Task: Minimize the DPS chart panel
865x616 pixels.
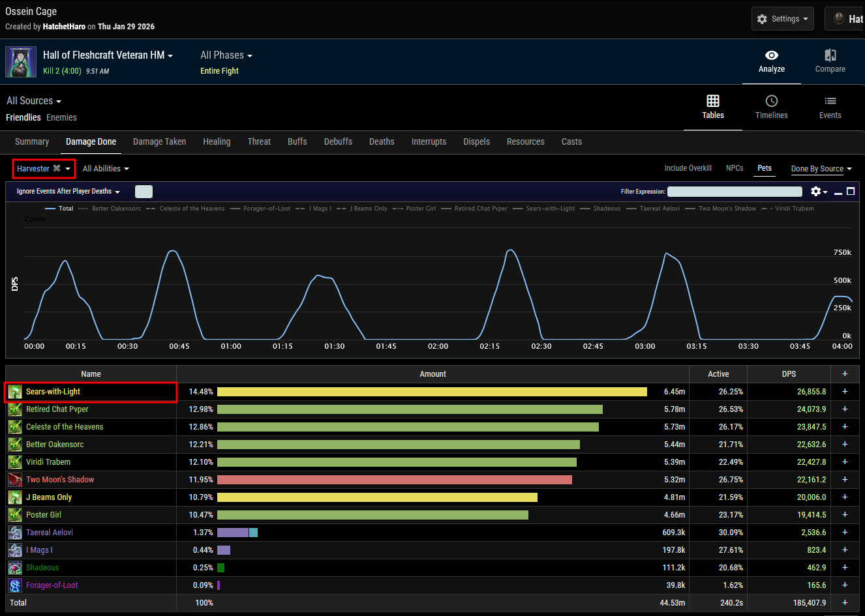Action: point(838,193)
